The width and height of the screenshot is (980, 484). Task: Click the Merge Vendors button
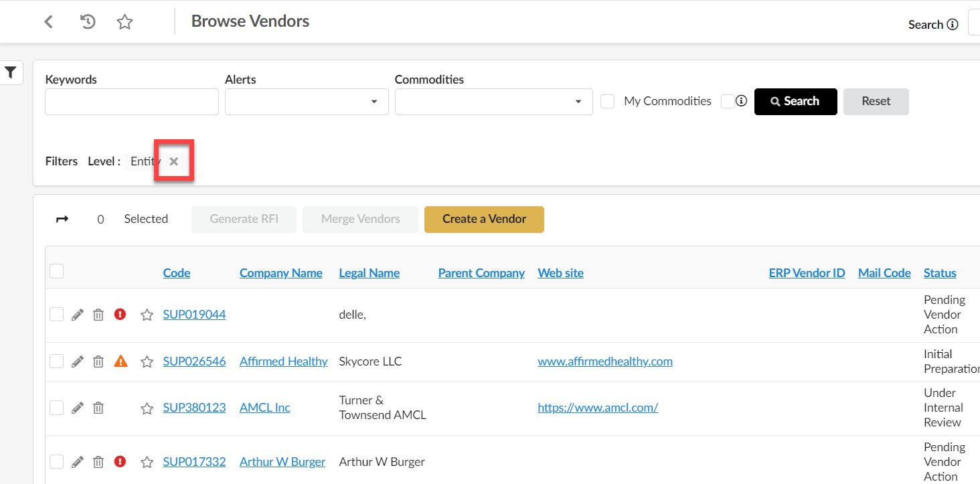click(360, 220)
